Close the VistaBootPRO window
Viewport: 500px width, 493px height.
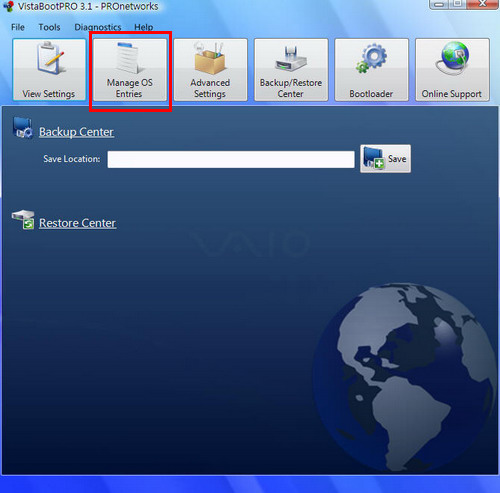(x=482, y=4)
